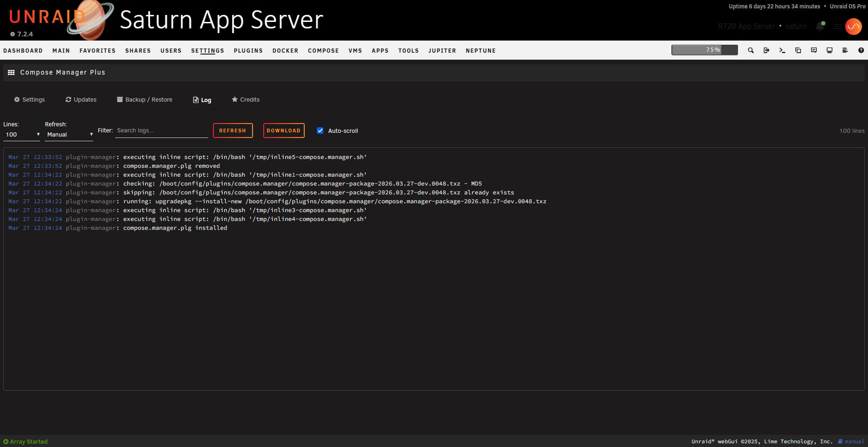Click the 'running: upgradepkg --install-new' log line
The width and height of the screenshot is (868, 447).
tap(277, 201)
